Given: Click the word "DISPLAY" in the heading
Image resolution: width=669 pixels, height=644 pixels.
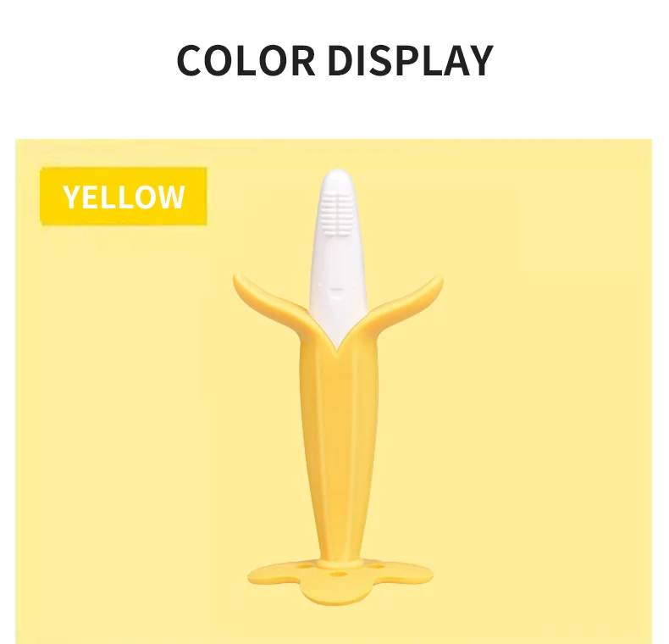Looking at the screenshot, I should point(411,61).
